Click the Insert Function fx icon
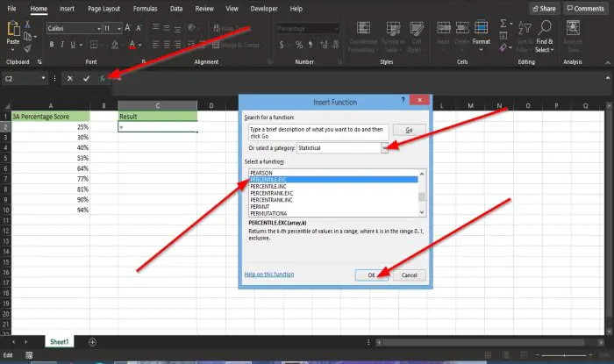Screen dimensions: 614x364 coord(103,79)
